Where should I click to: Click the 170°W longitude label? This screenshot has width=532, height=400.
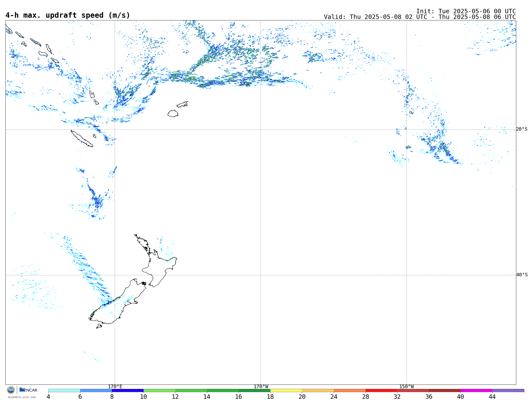(261, 387)
